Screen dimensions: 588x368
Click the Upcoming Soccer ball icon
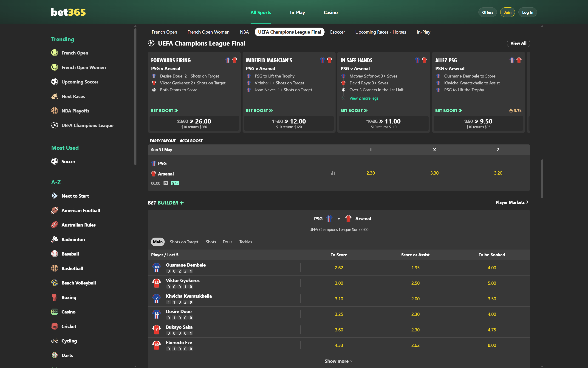click(55, 82)
